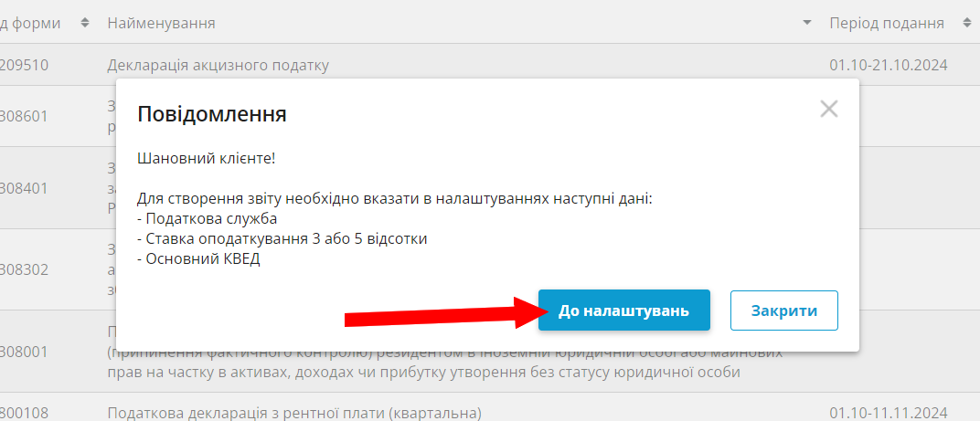Select the Декларація акцизного податку row

click(490, 64)
